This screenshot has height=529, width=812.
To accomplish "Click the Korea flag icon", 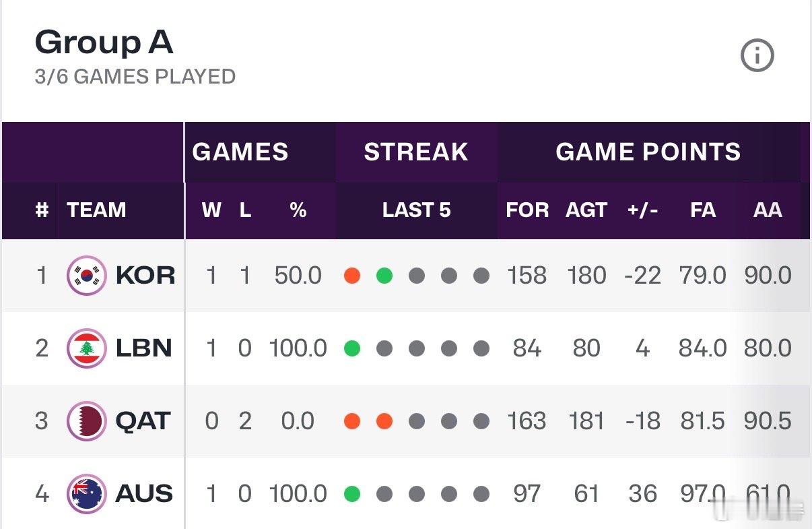I will [87, 275].
